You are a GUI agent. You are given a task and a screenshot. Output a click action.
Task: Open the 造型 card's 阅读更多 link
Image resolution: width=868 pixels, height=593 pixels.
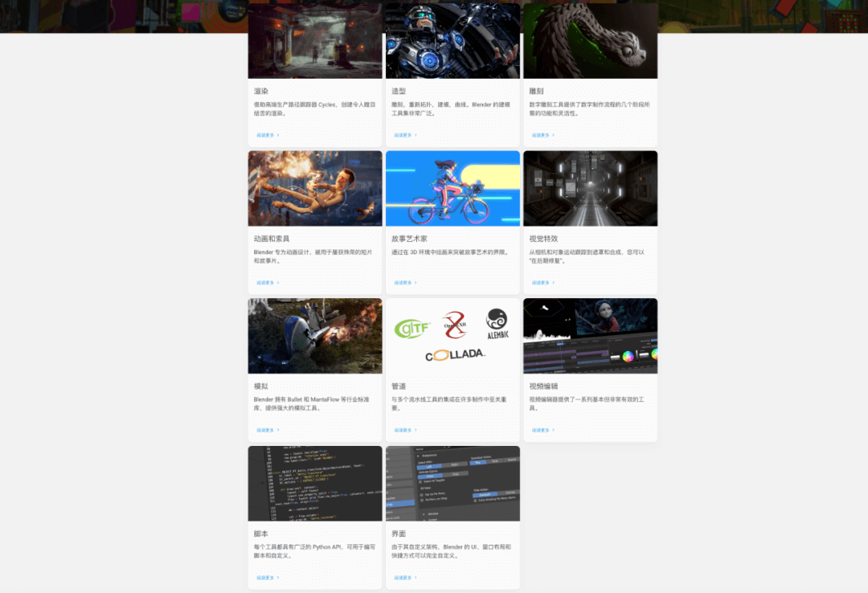(x=406, y=135)
